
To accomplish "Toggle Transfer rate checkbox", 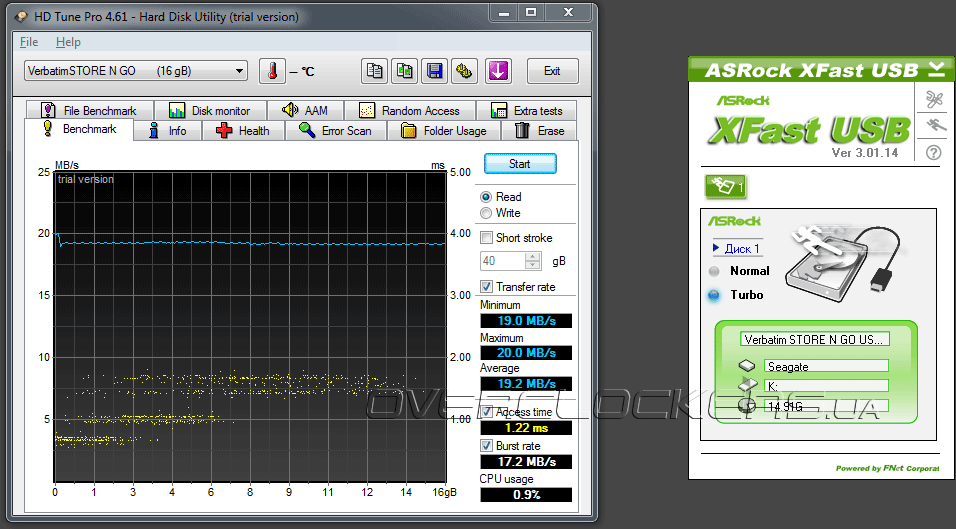I will tap(486, 286).
